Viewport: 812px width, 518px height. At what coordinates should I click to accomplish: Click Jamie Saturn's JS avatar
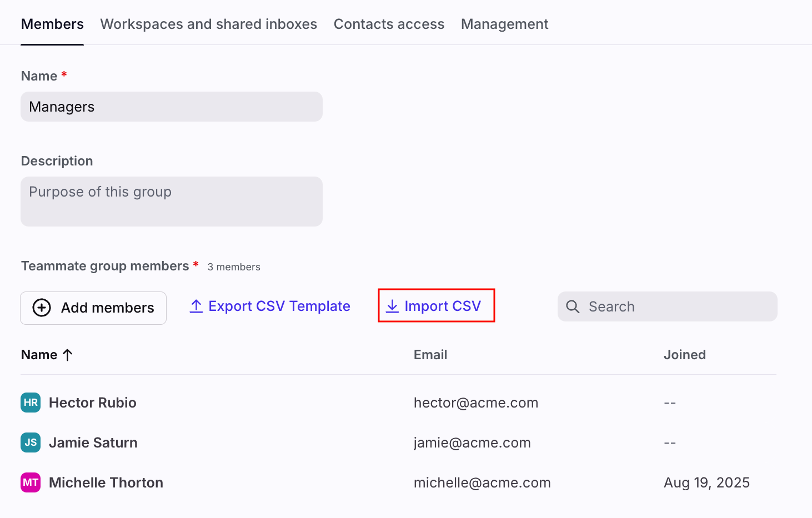pos(31,442)
